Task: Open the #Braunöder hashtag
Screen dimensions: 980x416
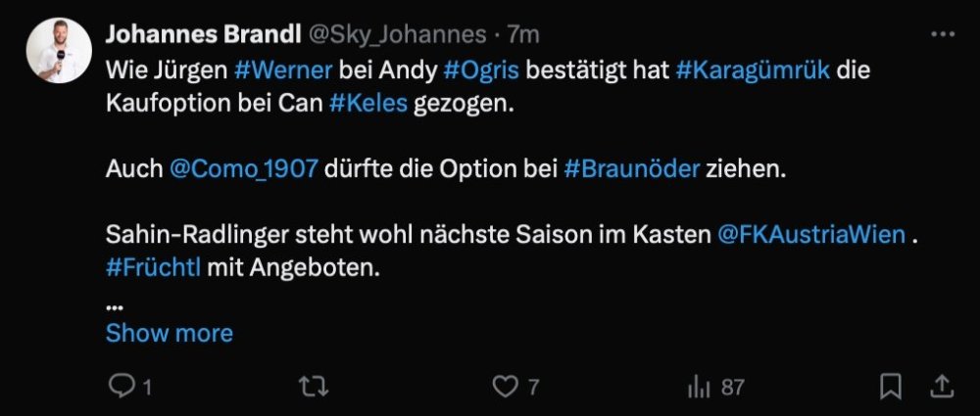Action: point(632,168)
